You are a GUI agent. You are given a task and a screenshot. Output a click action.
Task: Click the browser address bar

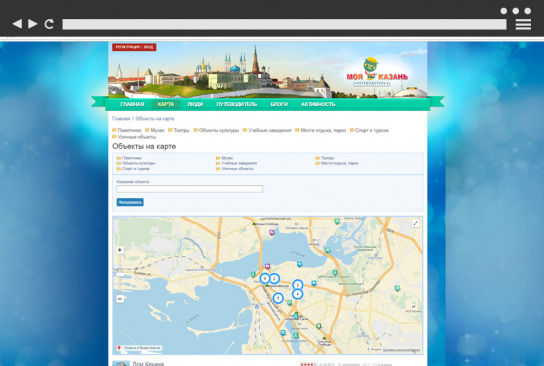point(284,24)
